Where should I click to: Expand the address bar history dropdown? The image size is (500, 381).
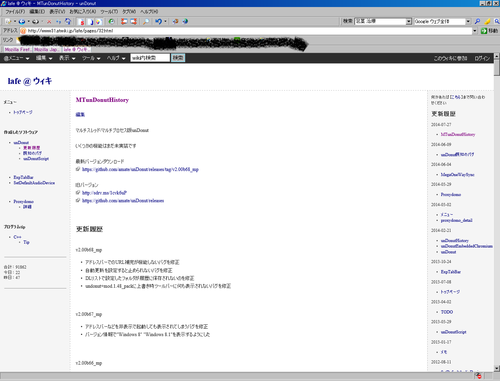click(475, 31)
